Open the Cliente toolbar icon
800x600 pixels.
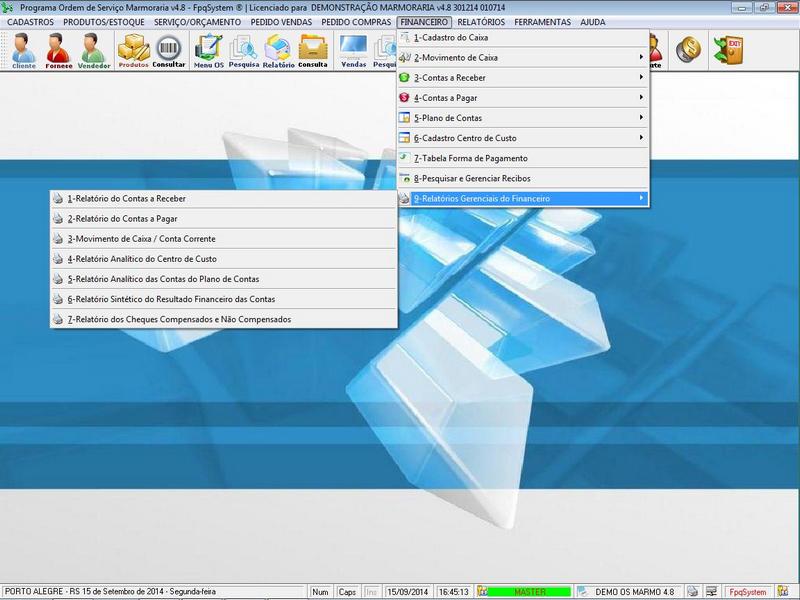(x=23, y=51)
